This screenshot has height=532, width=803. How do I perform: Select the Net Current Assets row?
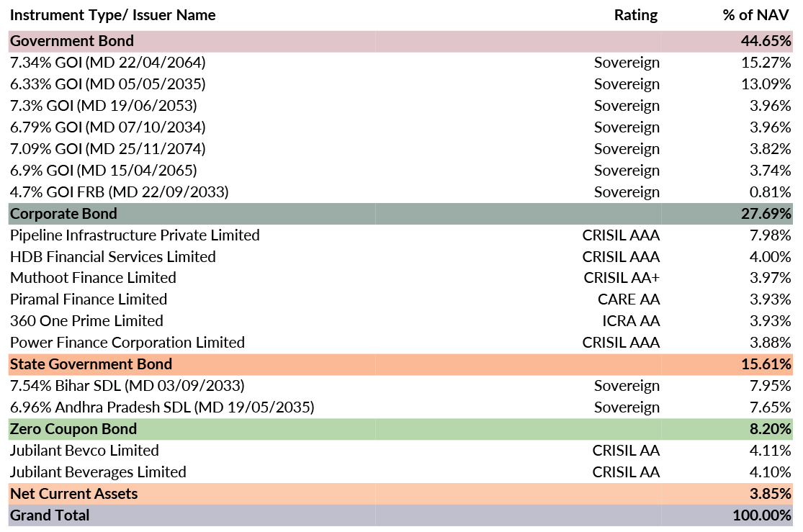coord(73,494)
